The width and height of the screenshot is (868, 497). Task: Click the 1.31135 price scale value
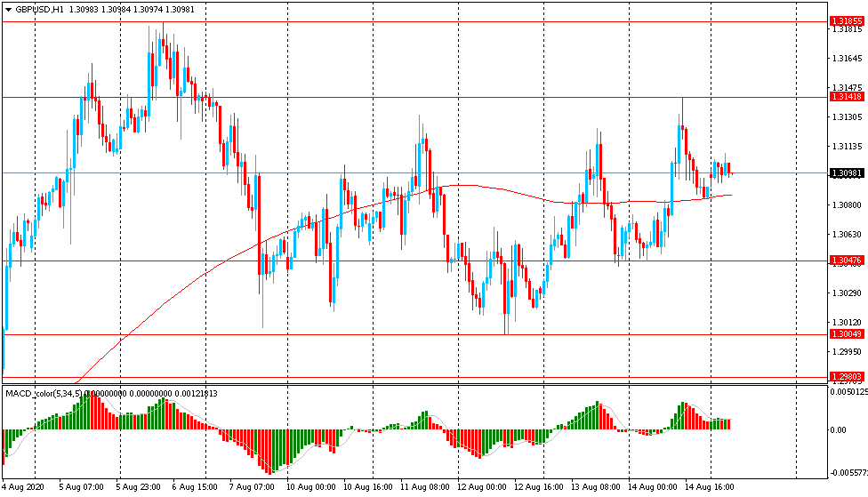click(846, 147)
